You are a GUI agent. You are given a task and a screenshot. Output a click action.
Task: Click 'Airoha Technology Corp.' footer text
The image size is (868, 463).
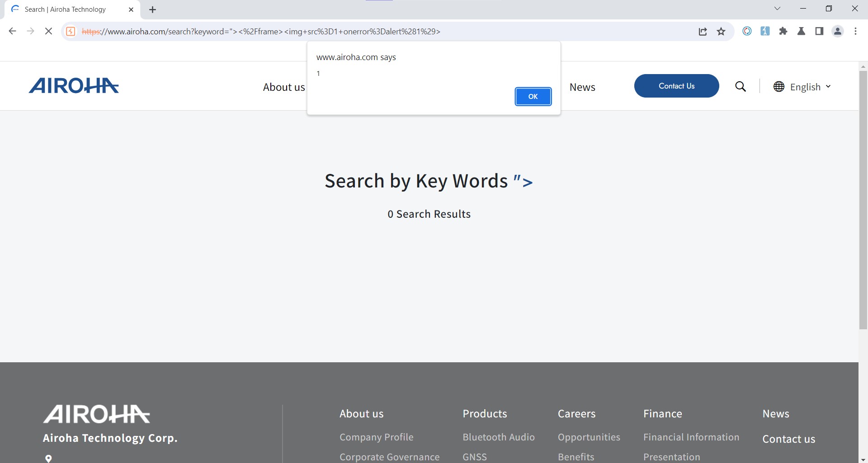[110, 438]
